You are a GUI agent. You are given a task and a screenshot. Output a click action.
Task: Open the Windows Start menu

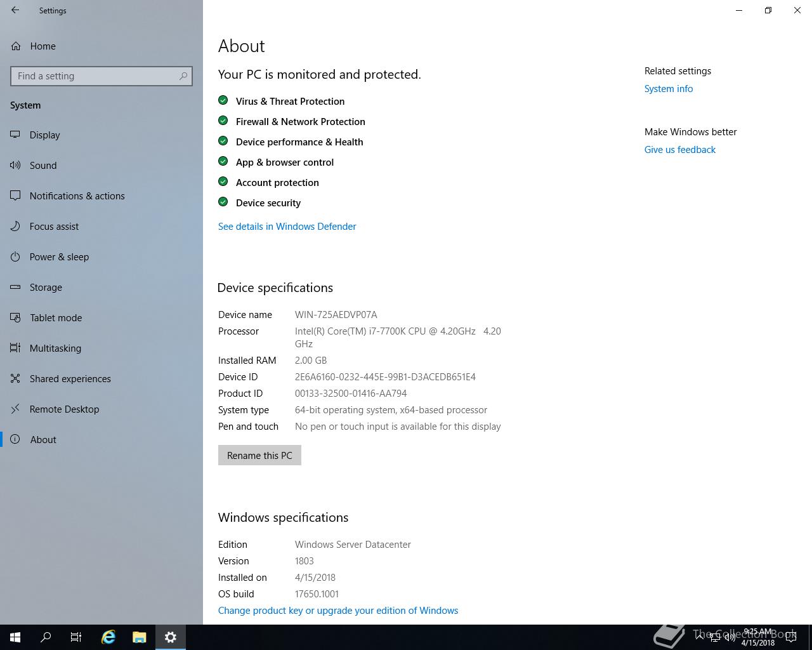(15, 637)
